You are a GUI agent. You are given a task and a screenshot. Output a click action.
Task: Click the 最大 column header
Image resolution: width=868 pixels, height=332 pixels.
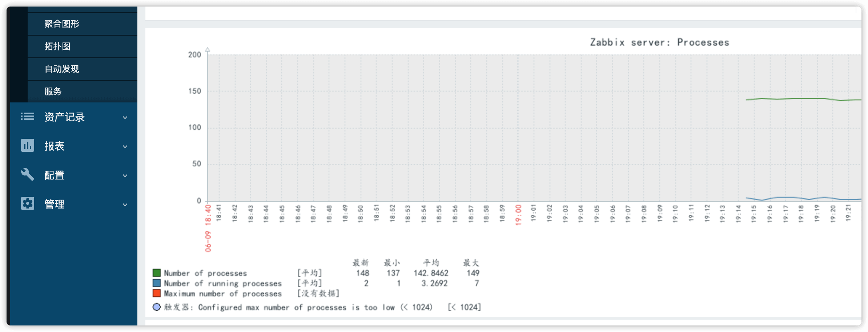[471, 263]
